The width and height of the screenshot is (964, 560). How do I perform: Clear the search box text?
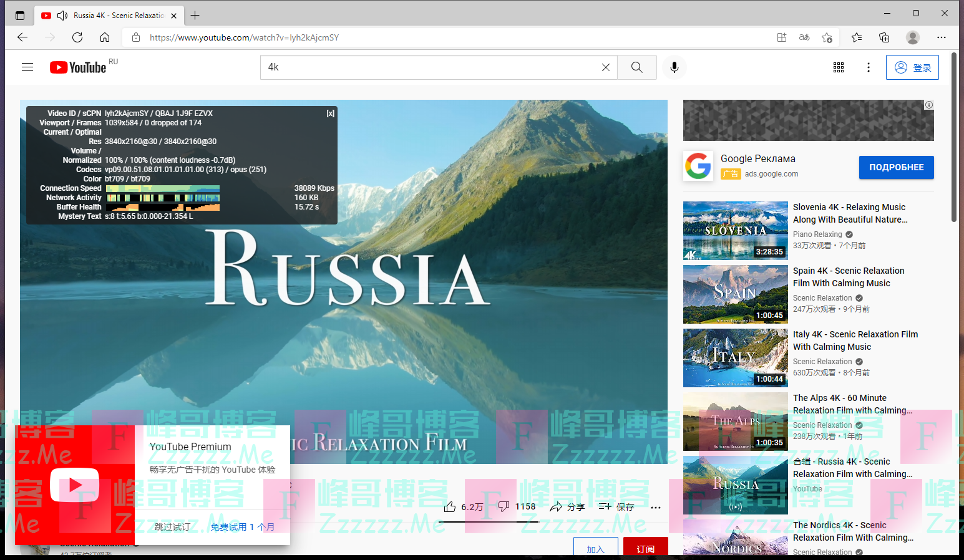[x=605, y=67]
